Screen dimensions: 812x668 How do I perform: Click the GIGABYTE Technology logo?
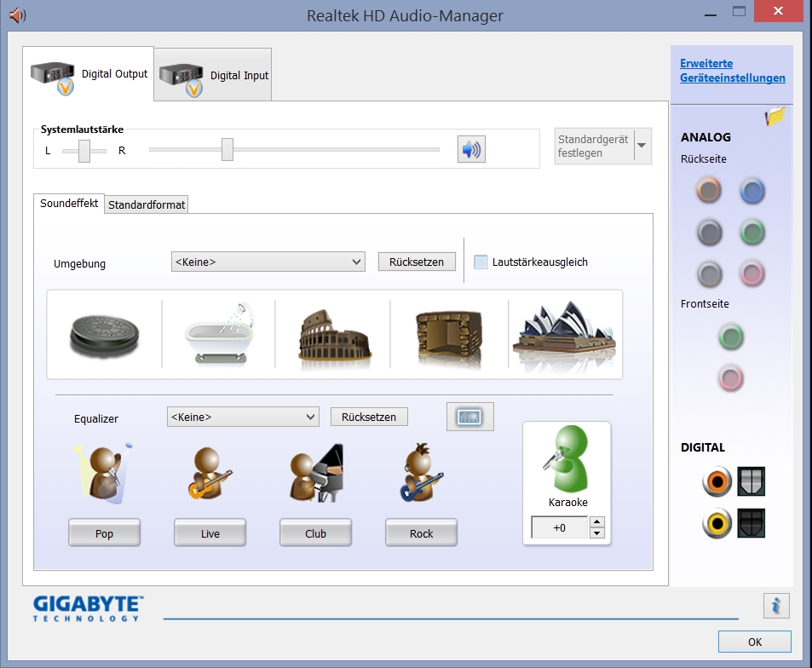[x=88, y=608]
